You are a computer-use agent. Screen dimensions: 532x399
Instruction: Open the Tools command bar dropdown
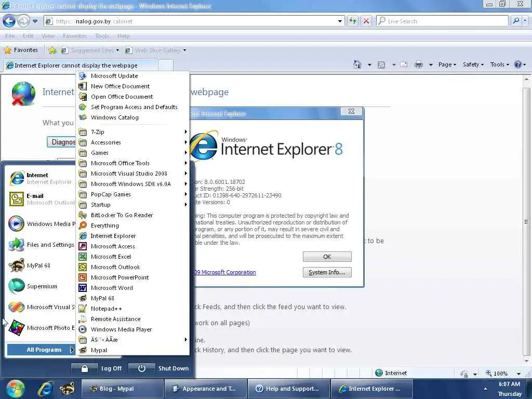coord(499,64)
